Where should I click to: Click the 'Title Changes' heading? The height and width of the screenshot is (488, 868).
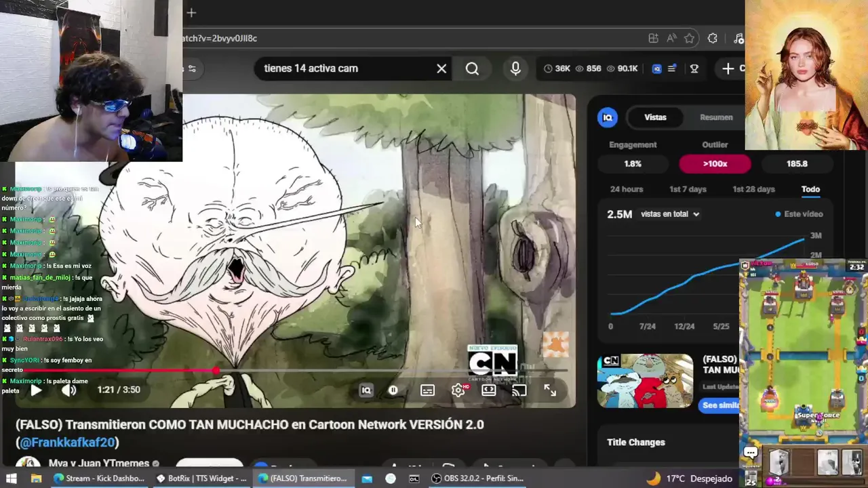click(636, 442)
